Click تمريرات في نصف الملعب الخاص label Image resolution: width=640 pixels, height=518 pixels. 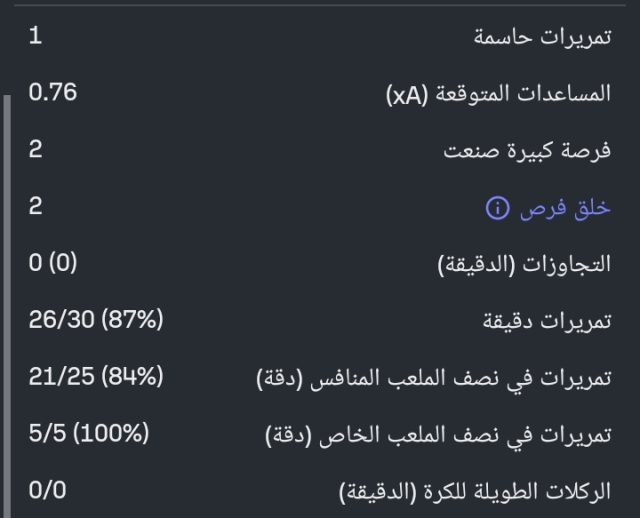[x=438, y=435]
